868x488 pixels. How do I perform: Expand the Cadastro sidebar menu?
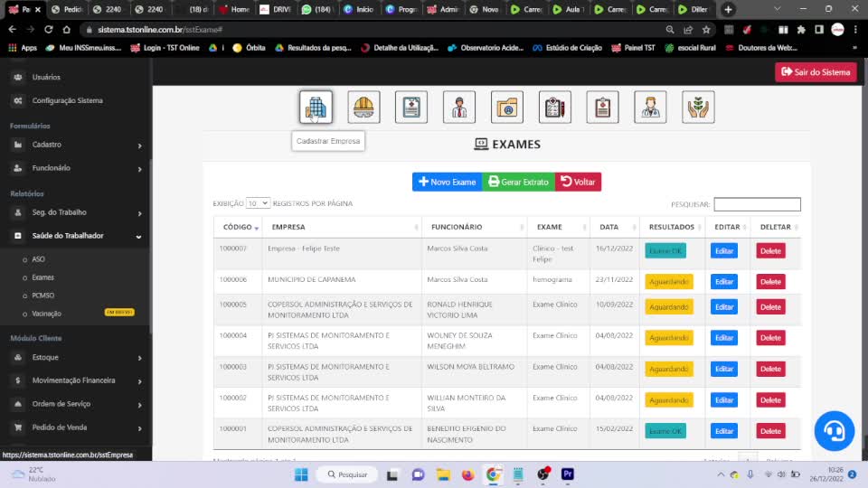tap(75, 145)
